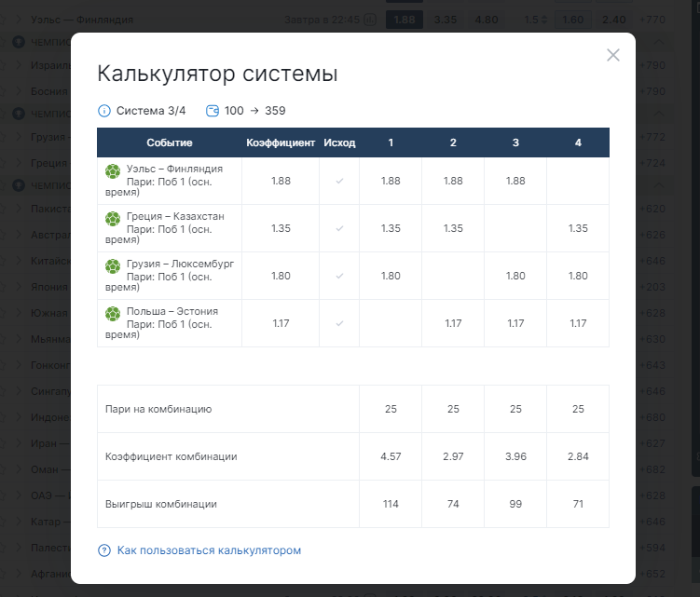Click the football icon for Греция – Казахстан
This screenshot has height=597, width=700.
click(113, 219)
